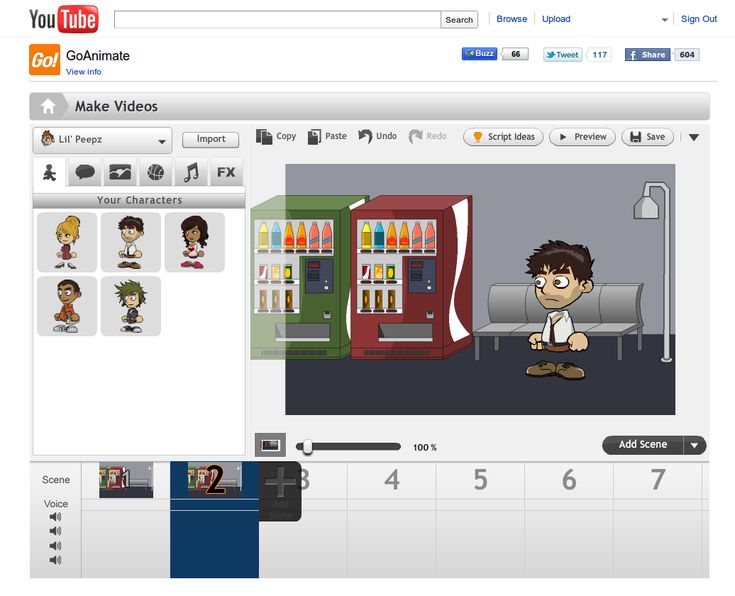Click the Preview button

tap(581, 137)
